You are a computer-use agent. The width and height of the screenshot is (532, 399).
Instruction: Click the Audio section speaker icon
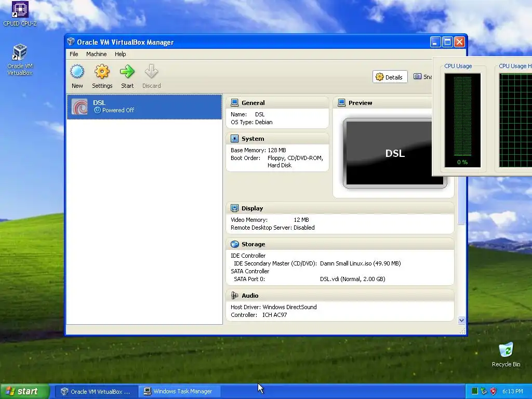pos(234,296)
